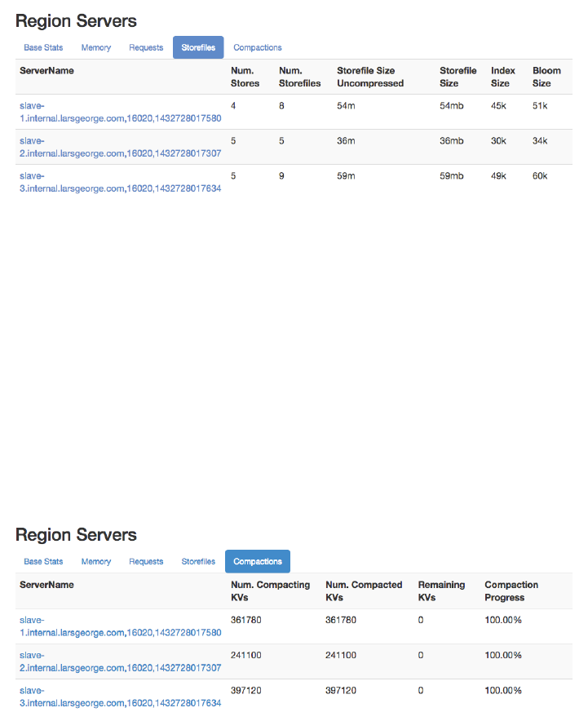Select the 59m uncompressed size value
588x721 pixels.
pos(346,175)
